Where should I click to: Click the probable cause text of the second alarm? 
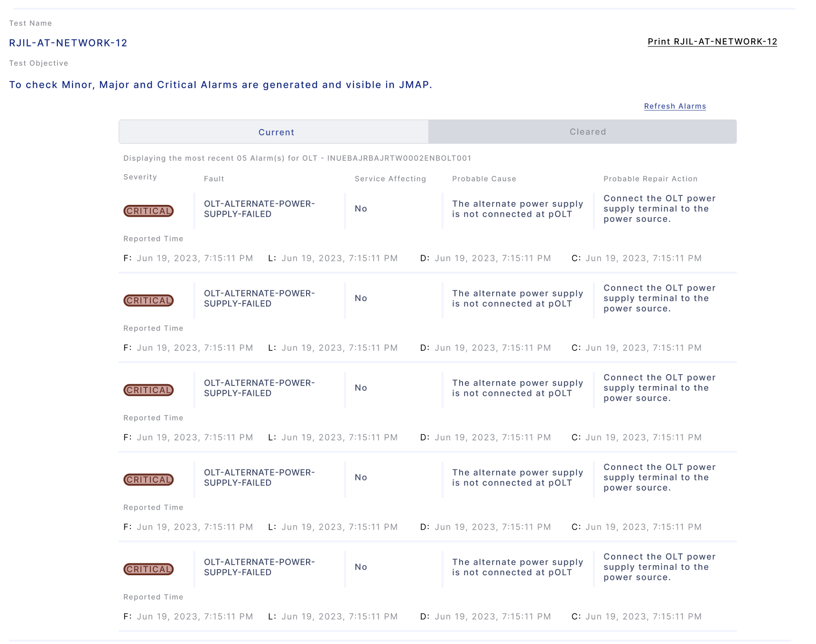click(517, 299)
